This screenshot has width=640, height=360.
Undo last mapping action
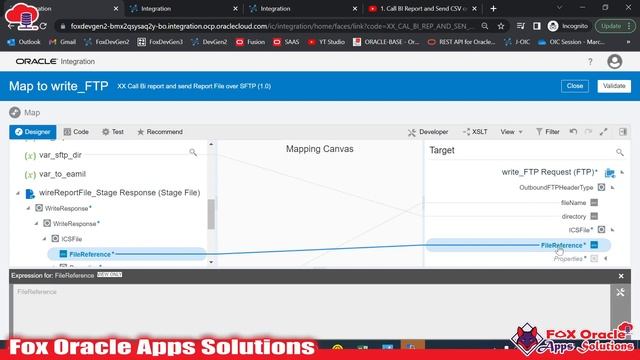[x=573, y=131]
